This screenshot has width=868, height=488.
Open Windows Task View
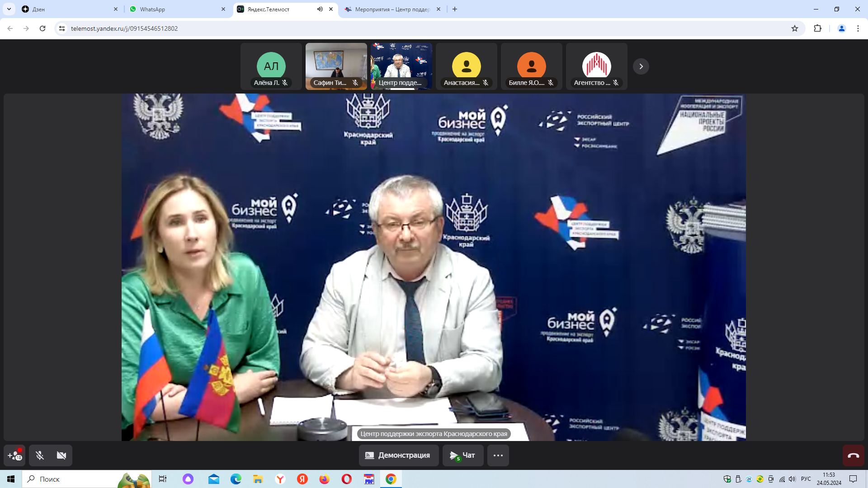pyautogui.click(x=163, y=479)
